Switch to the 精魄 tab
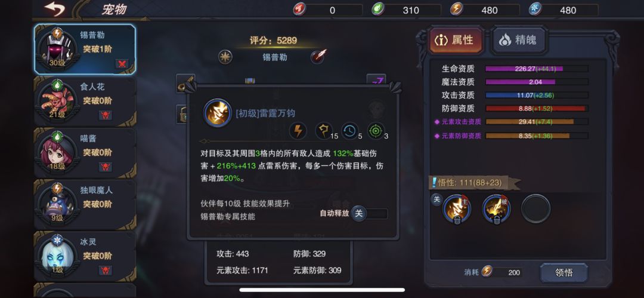 (519, 40)
